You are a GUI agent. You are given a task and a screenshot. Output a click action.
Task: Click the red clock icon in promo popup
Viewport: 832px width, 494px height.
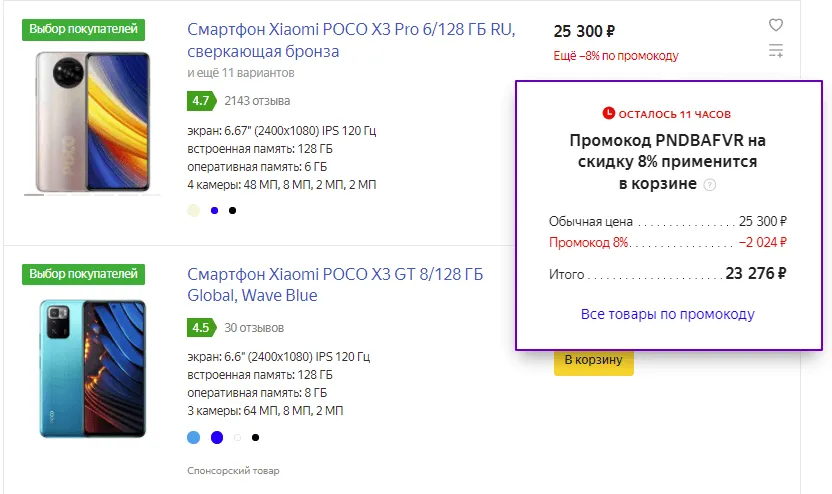point(608,113)
